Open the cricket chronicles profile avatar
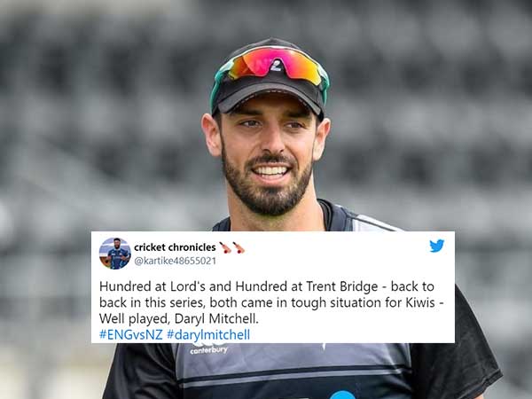532x399 pixels. (x=115, y=254)
